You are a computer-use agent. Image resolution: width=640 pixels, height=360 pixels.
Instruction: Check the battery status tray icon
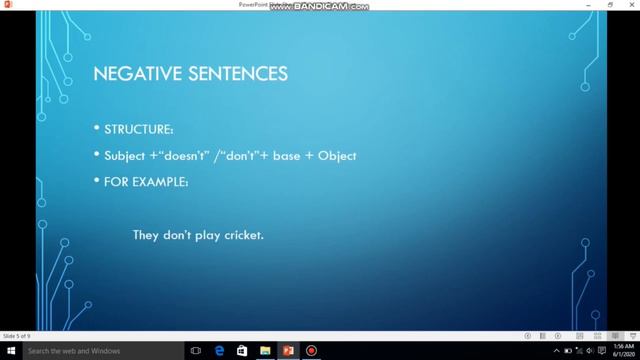pos(568,351)
